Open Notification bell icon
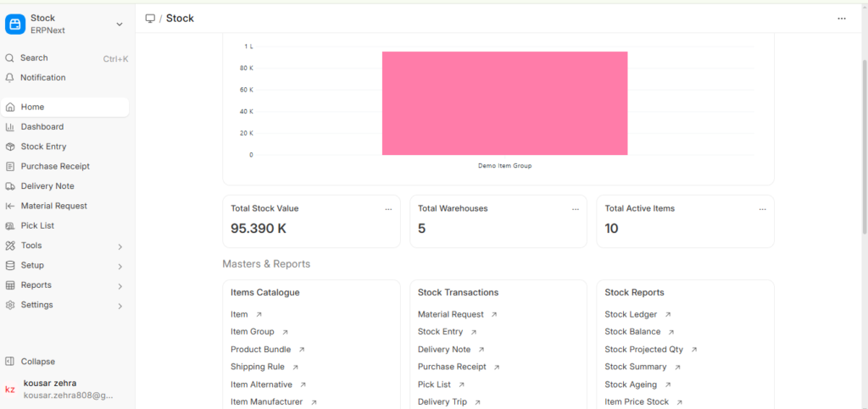The height and width of the screenshot is (409, 868). tap(10, 78)
